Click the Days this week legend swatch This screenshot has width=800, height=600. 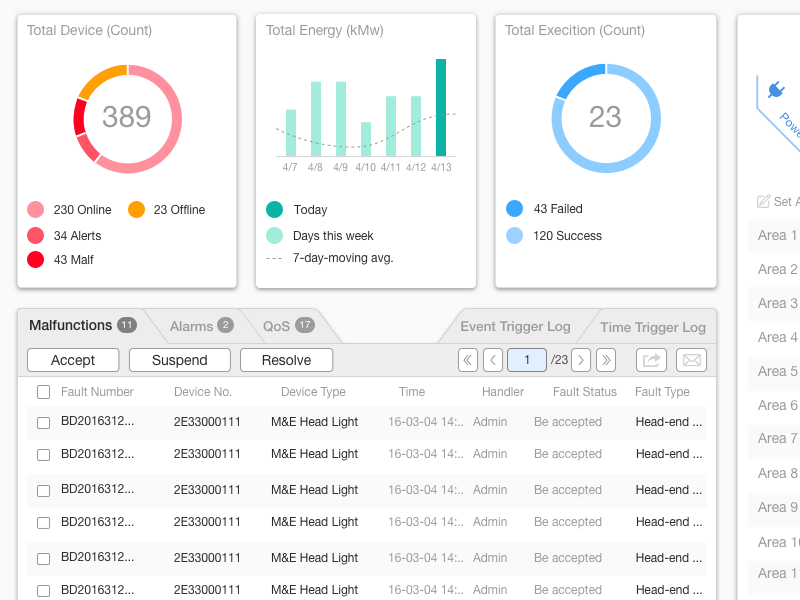274,235
